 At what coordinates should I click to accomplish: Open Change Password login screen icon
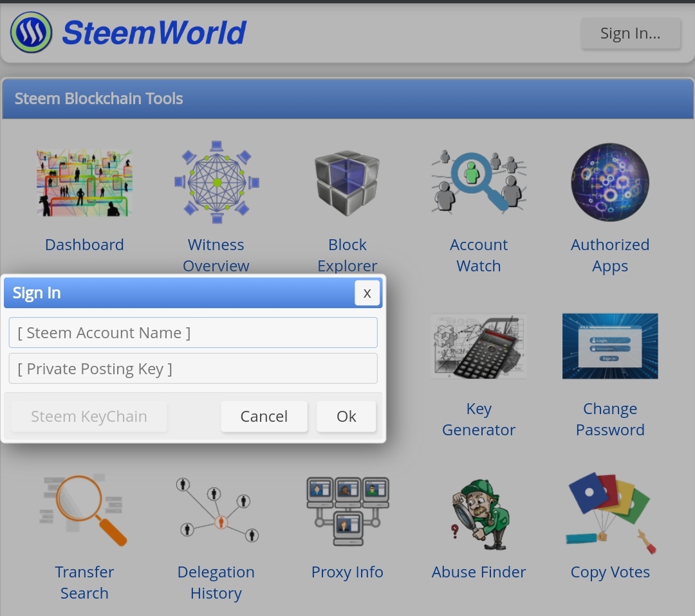coord(610,347)
